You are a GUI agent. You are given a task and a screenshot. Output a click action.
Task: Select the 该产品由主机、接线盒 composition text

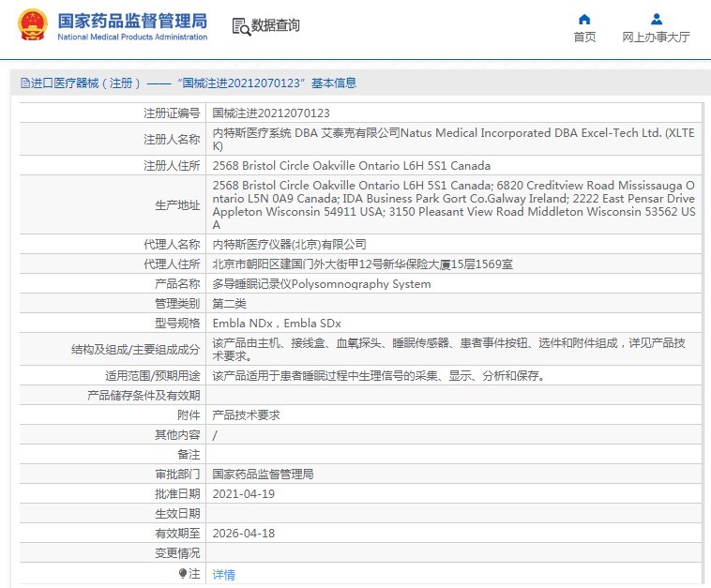(449, 350)
